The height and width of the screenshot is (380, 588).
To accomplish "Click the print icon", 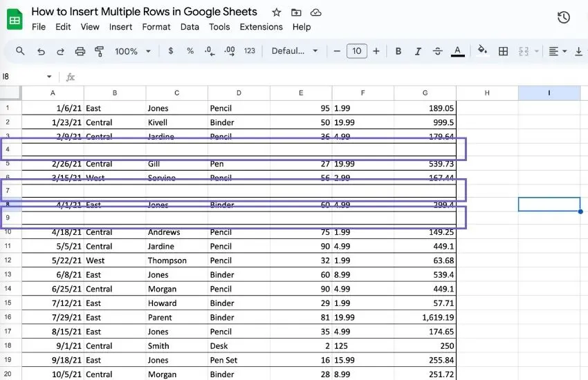I will tap(80, 51).
